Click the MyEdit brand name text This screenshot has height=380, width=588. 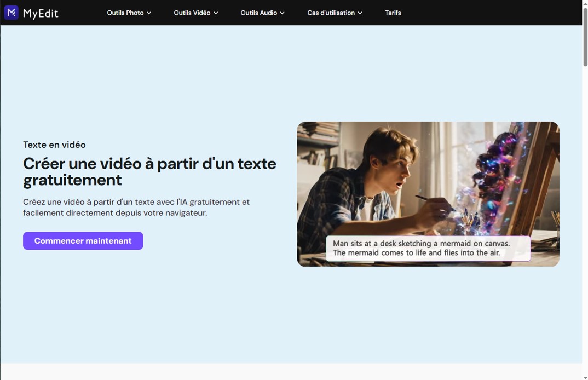coord(41,14)
